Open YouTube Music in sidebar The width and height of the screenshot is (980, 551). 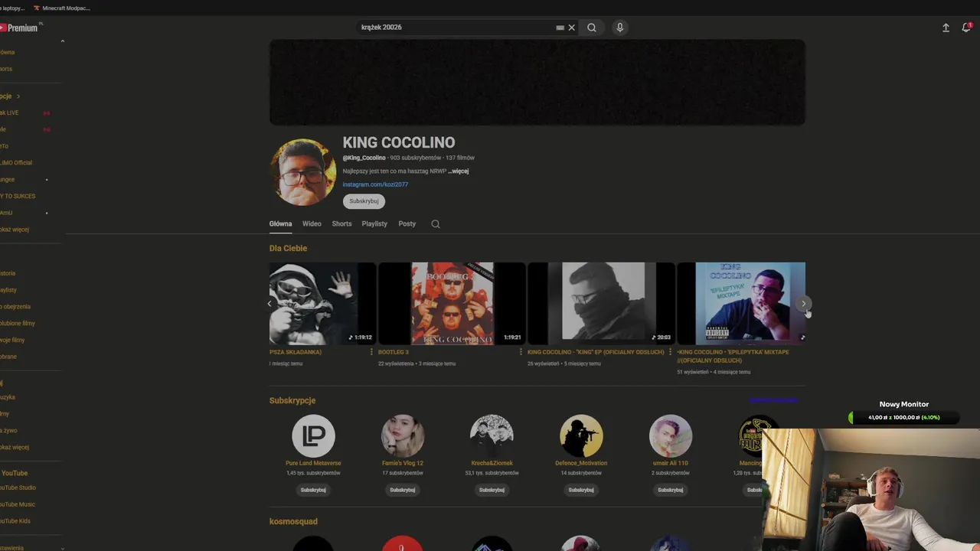click(x=18, y=504)
